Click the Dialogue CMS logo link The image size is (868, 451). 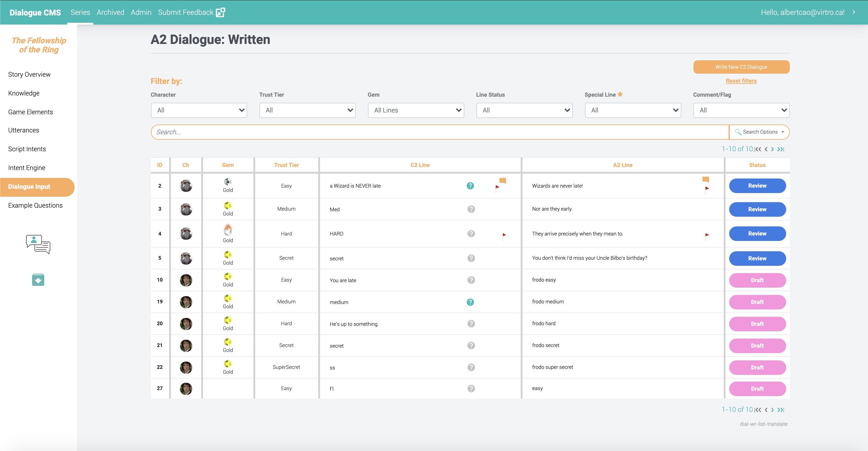click(x=35, y=12)
